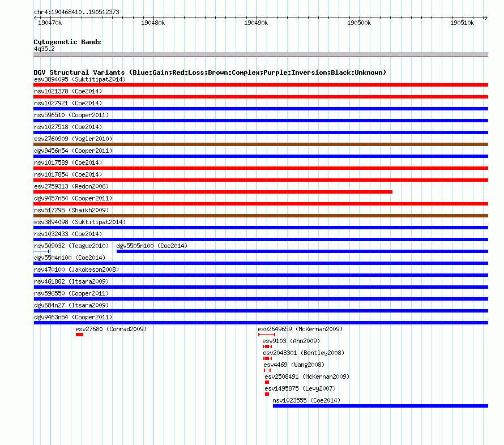504x445 pixels.
Task: Click the red esv9103 glyph
Action: (267, 346)
